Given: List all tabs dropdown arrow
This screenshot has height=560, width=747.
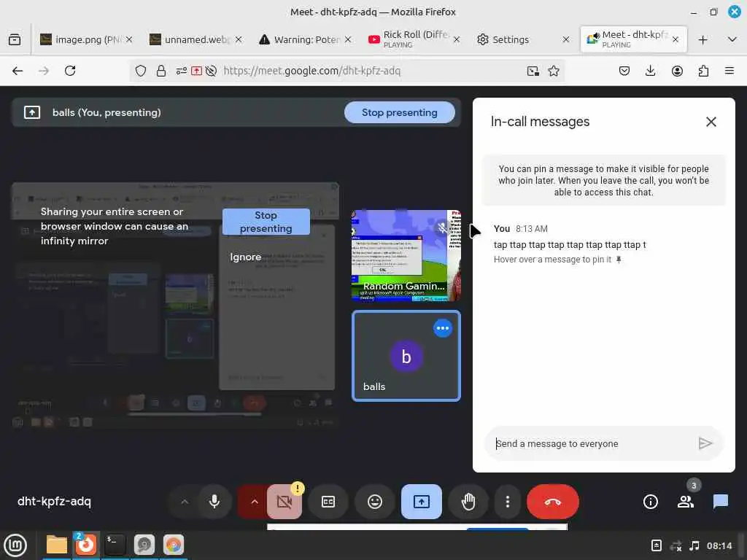Looking at the screenshot, I should click(732, 39).
